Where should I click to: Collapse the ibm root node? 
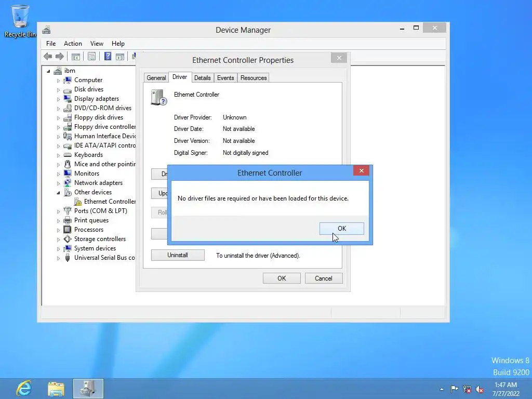(x=48, y=71)
